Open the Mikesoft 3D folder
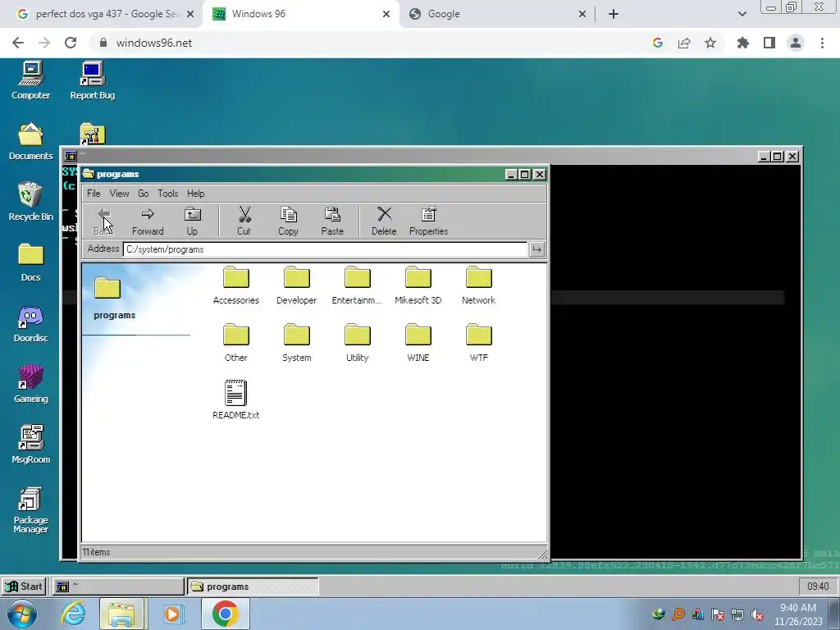The height and width of the screenshot is (630, 840). point(418,285)
